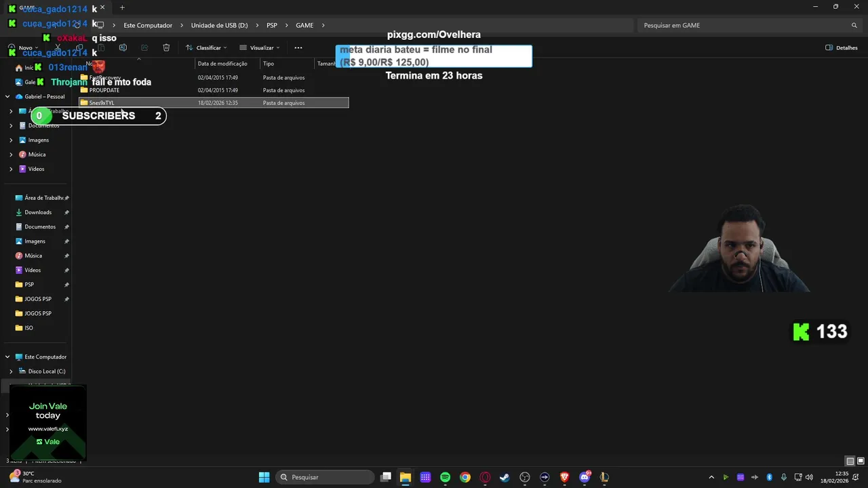Open the volume control tray icon

pos(809,477)
